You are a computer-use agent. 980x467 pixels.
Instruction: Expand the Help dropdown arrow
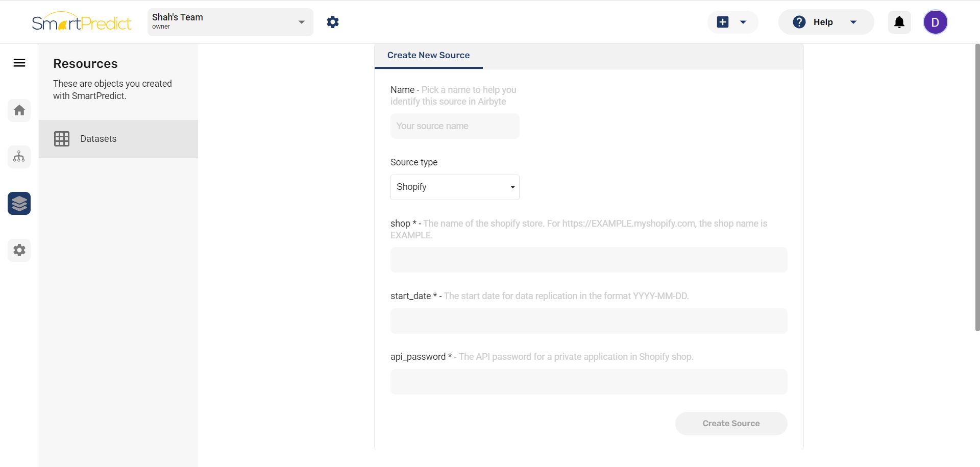coord(853,22)
